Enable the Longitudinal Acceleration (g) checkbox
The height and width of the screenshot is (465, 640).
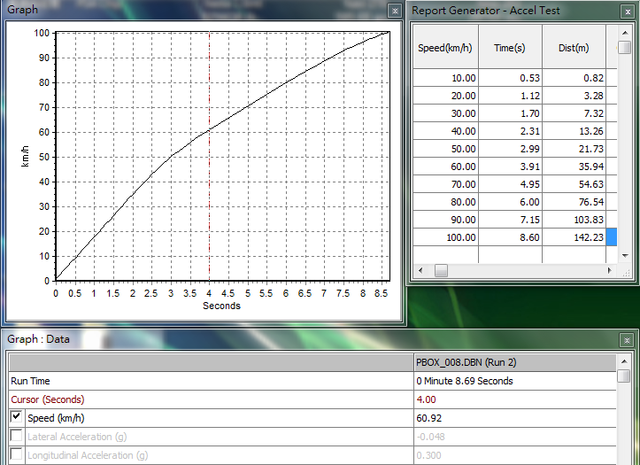[x=16, y=454]
